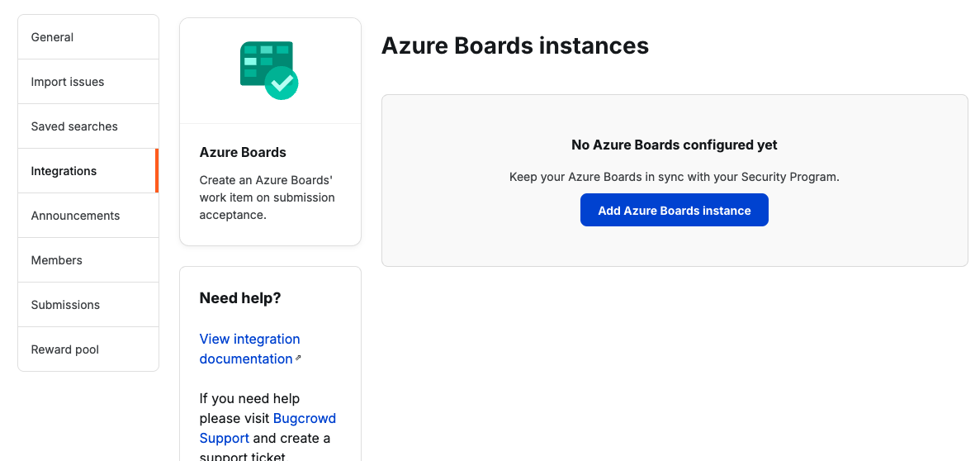980x461 pixels.
Task: Click the Azure Boards instances page heading
Action: [x=515, y=45]
